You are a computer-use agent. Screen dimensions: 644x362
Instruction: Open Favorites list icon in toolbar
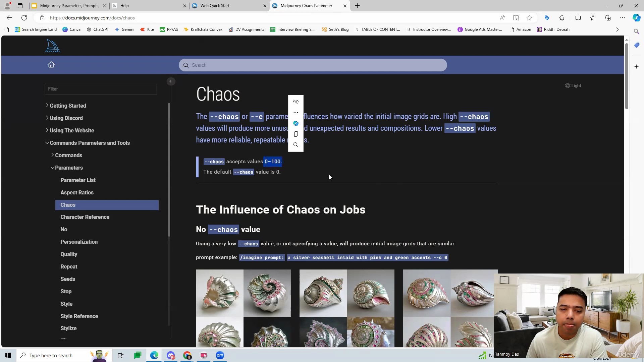point(593,18)
